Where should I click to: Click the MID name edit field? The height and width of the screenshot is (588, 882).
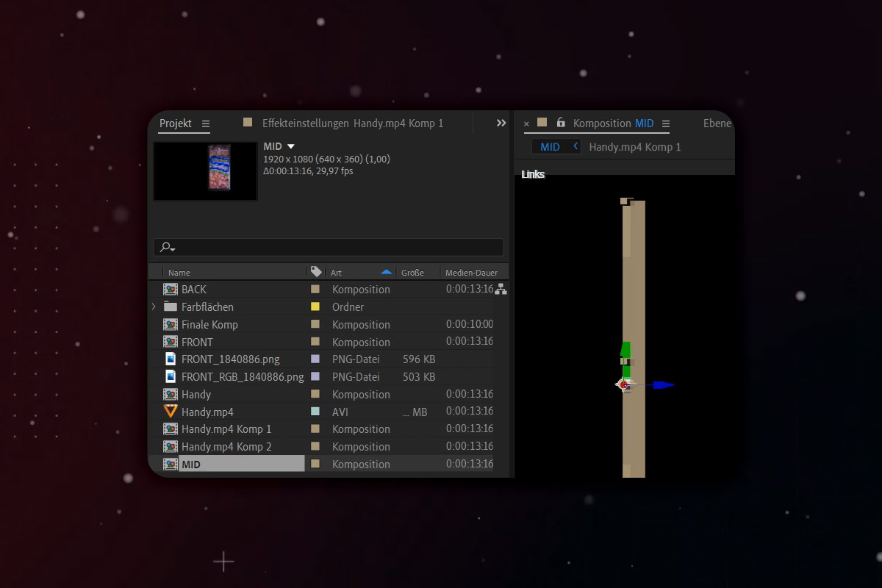(242, 464)
